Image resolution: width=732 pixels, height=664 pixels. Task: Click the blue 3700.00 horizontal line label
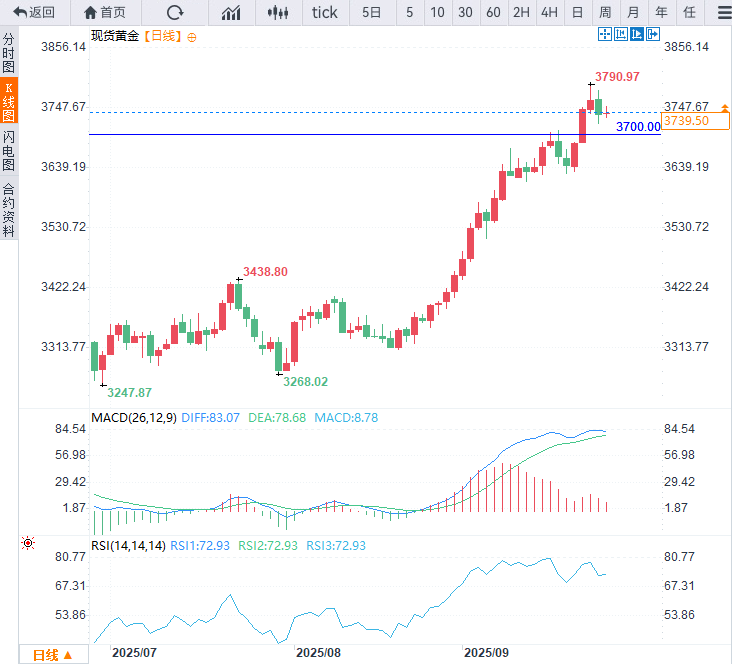pyautogui.click(x=638, y=127)
